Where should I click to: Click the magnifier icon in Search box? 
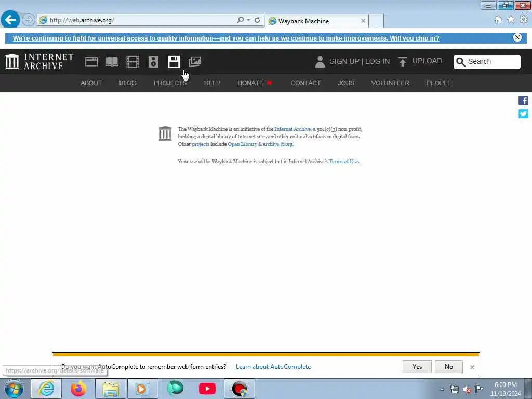(x=460, y=62)
